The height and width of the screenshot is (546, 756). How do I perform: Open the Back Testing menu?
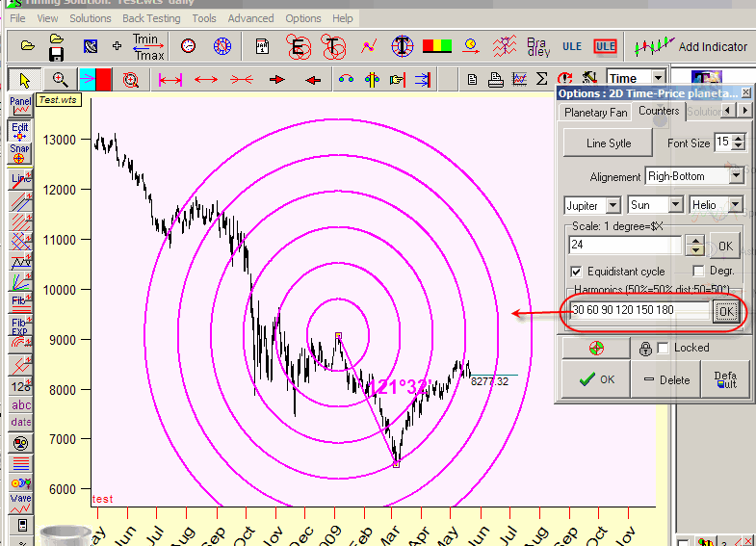(151, 18)
